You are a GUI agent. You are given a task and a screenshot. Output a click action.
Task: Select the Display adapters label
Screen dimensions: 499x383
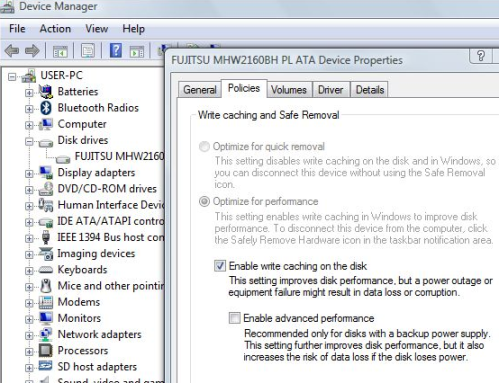[96, 173]
